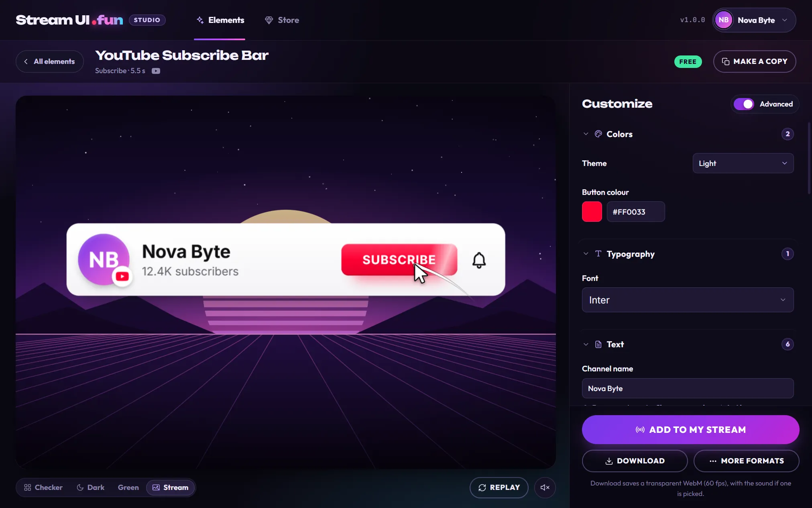Switch to the Elements tab
The width and height of the screenshot is (812, 508).
[220, 20]
